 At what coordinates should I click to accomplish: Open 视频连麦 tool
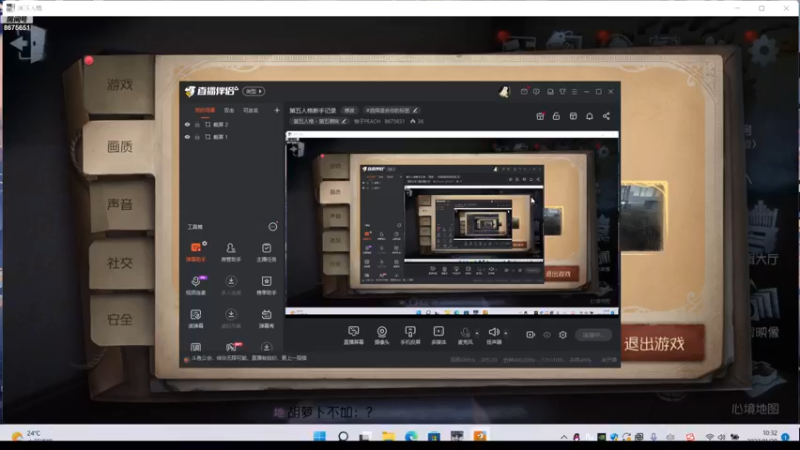(x=195, y=285)
